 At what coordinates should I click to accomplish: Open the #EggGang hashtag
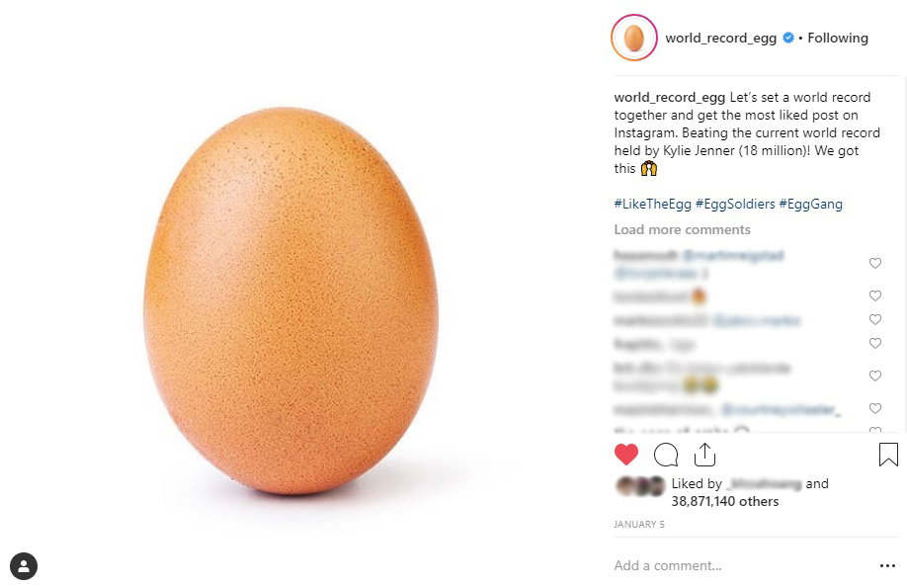(x=811, y=204)
